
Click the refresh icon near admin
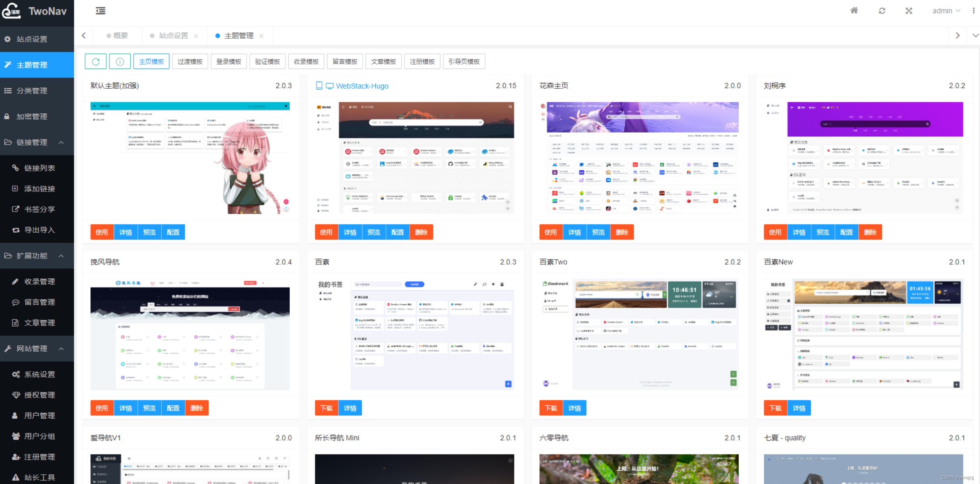pyautogui.click(x=882, y=10)
